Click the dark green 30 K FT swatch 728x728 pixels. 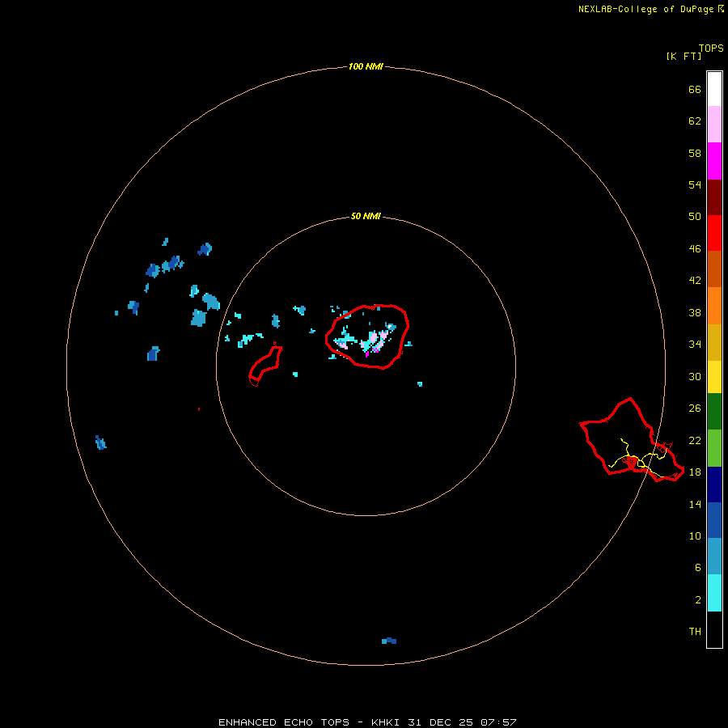(714, 412)
